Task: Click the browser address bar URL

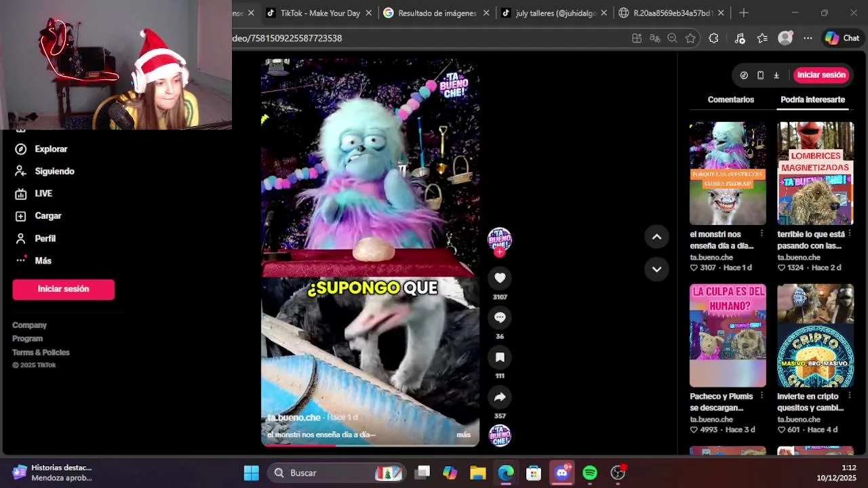Action: pos(287,39)
